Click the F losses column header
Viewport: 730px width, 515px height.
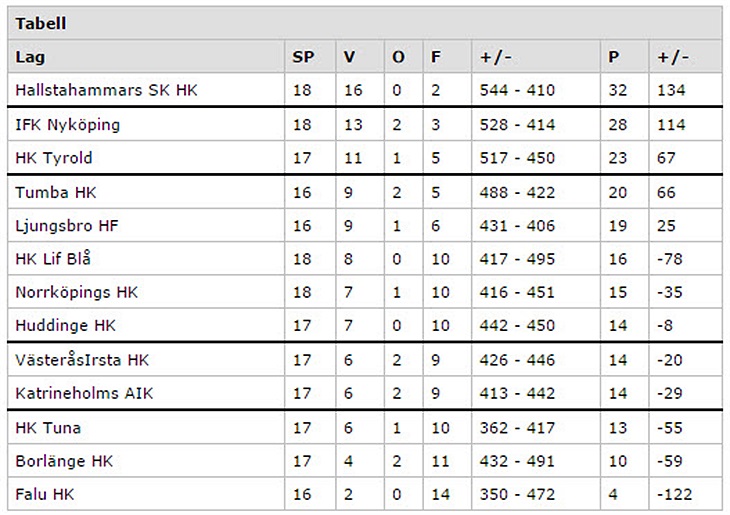(x=435, y=57)
